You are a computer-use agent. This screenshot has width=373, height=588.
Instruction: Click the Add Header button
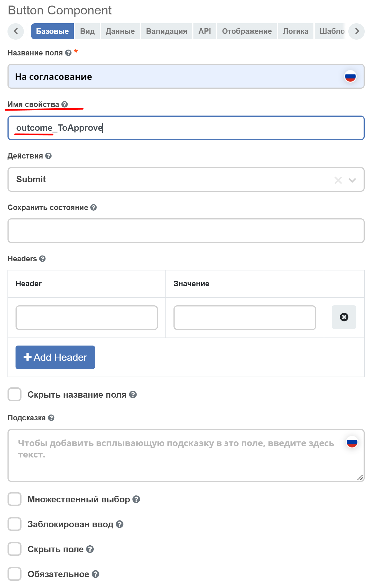[x=55, y=357]
